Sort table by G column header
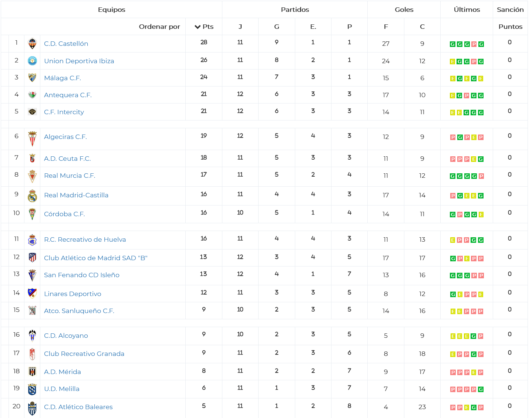 277,27
